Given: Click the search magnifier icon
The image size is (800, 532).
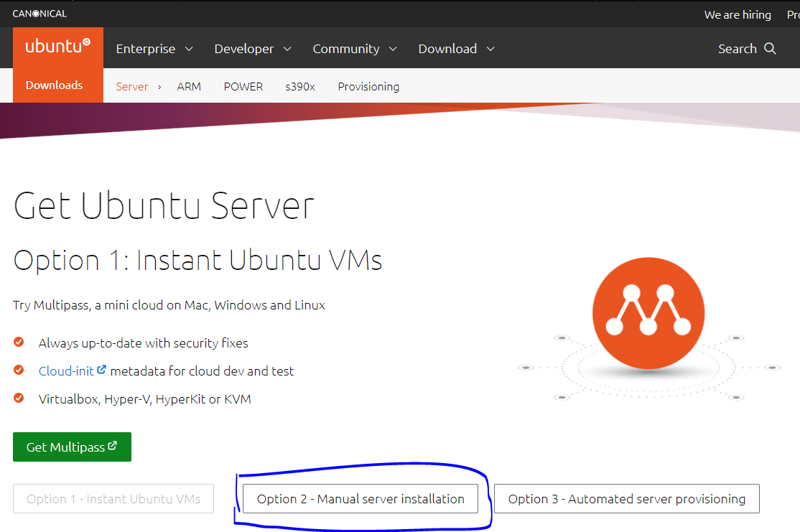Looking at the screenshot, I should click(x=770, y=48).
